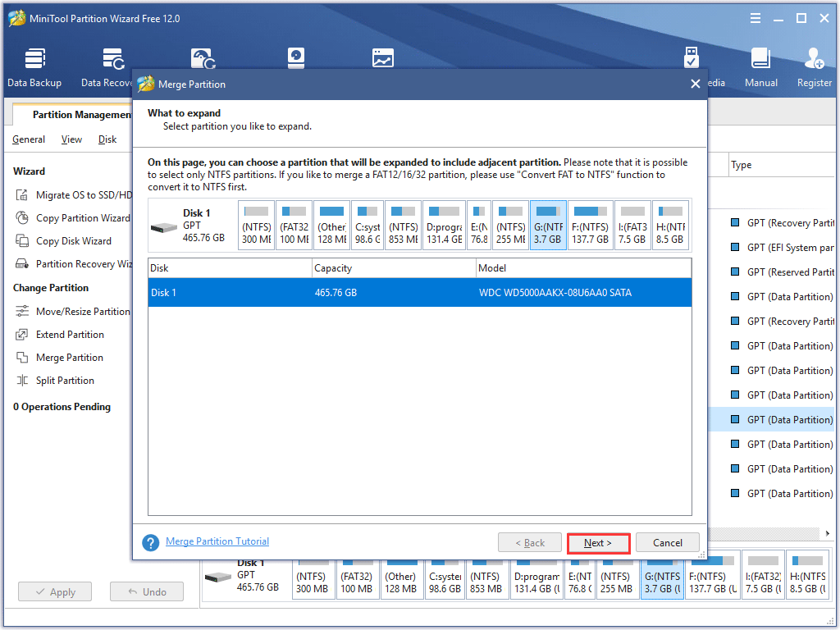Open the Disk menu

pyautogui.click(x=107, y=139)
